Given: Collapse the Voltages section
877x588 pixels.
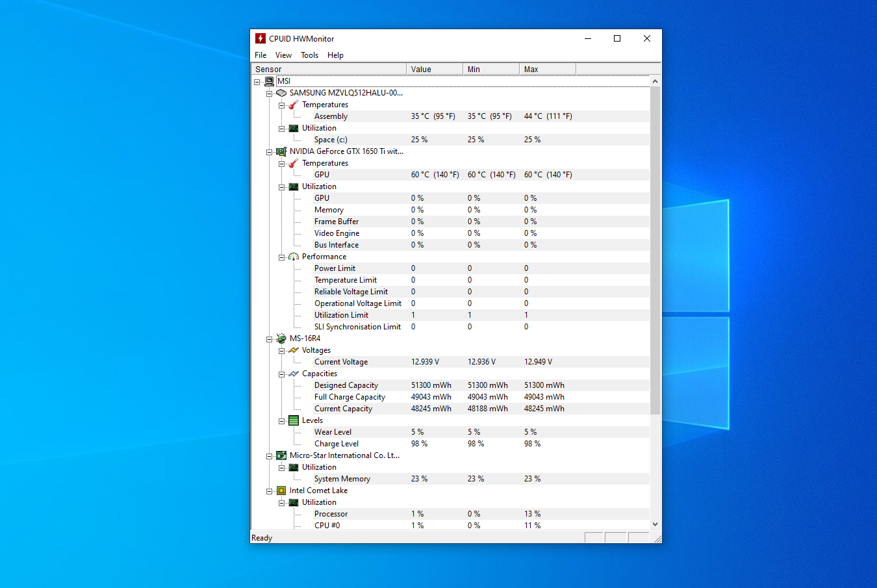Looking at the screenshot, I should coord(282,351).
